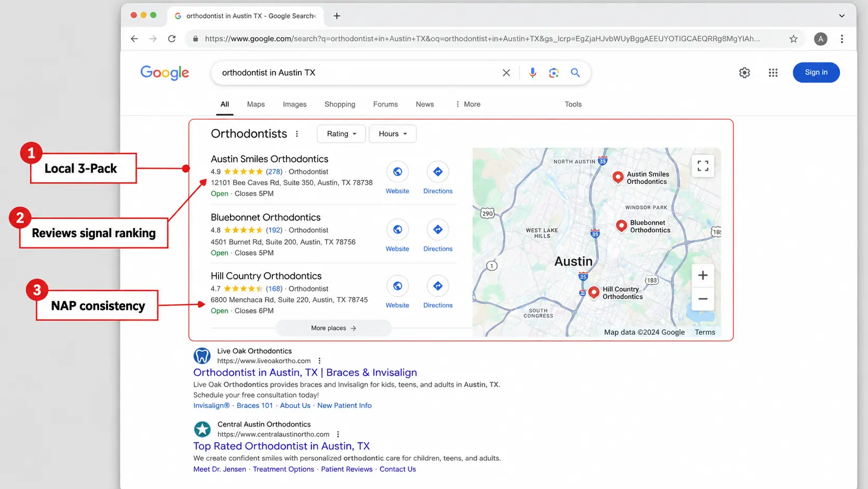Screen dimensions: 868x489
Task: Switch to the Images tab
Action: pos(295,104)
